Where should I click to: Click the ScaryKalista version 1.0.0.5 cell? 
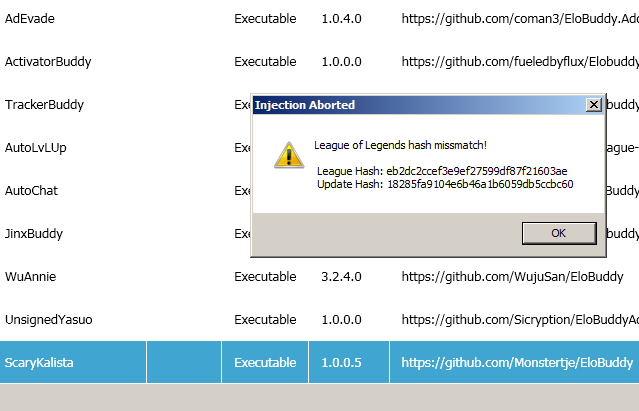(x=342, y=363)
